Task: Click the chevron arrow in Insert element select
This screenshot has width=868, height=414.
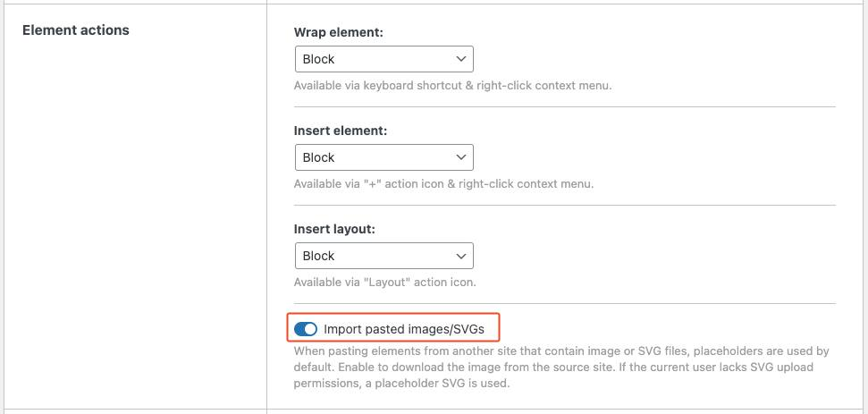Action: pos(460,157)
